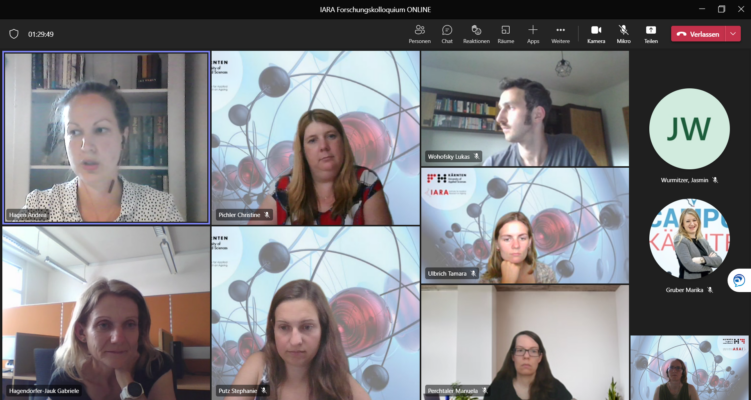The height and width of the screenshot is (400, 751).
Task: Expand the arrow next to Verlassen
Action: pyautogui.click(x=733, y=33)
